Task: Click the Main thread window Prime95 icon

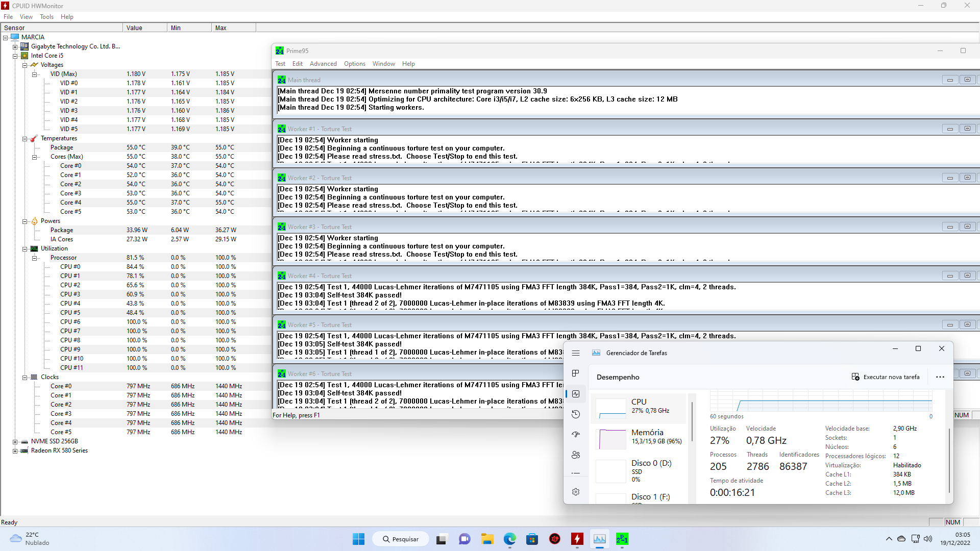Action: 281,80
